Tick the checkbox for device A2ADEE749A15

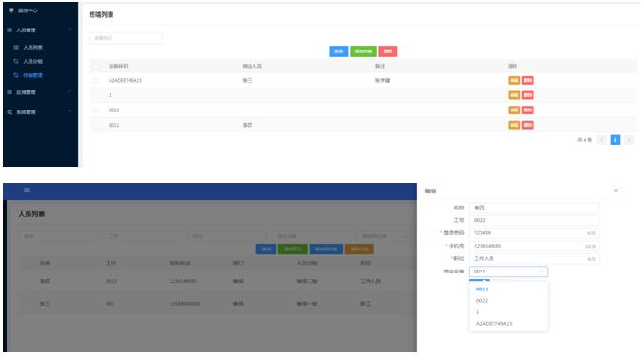click(96, 81)
